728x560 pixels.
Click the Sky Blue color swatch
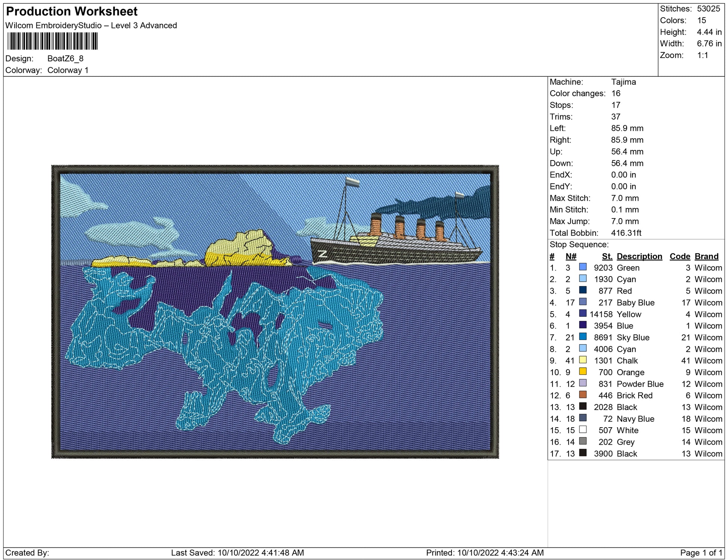(582, 336)
